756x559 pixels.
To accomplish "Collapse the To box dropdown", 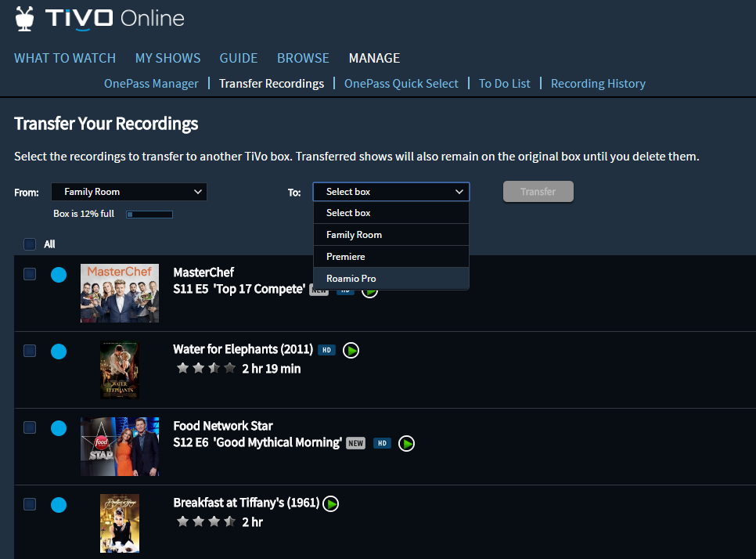I will tap(391, 192).
